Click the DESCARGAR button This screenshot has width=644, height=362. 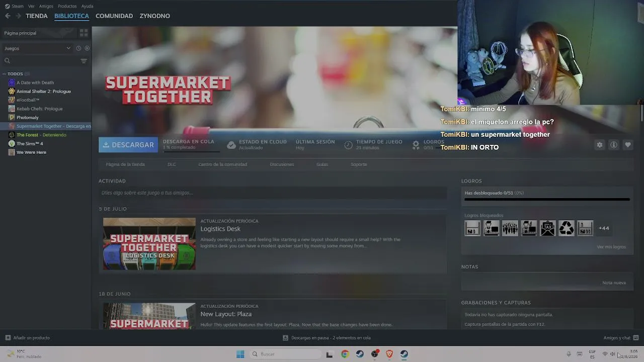(x=128, y=145)
